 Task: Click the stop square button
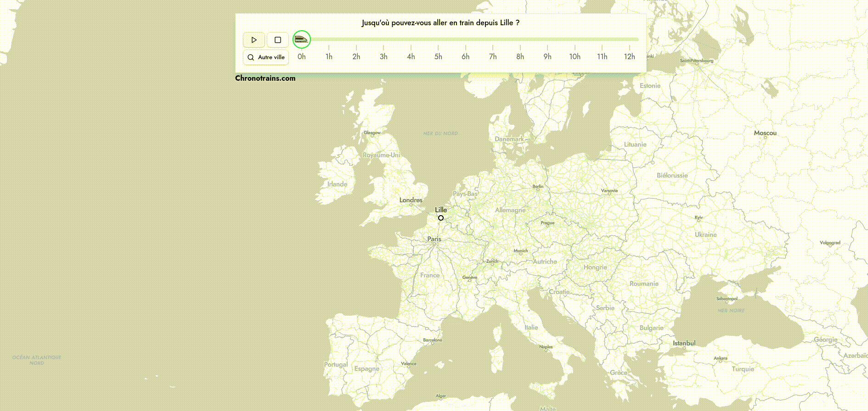coord(277,40)
